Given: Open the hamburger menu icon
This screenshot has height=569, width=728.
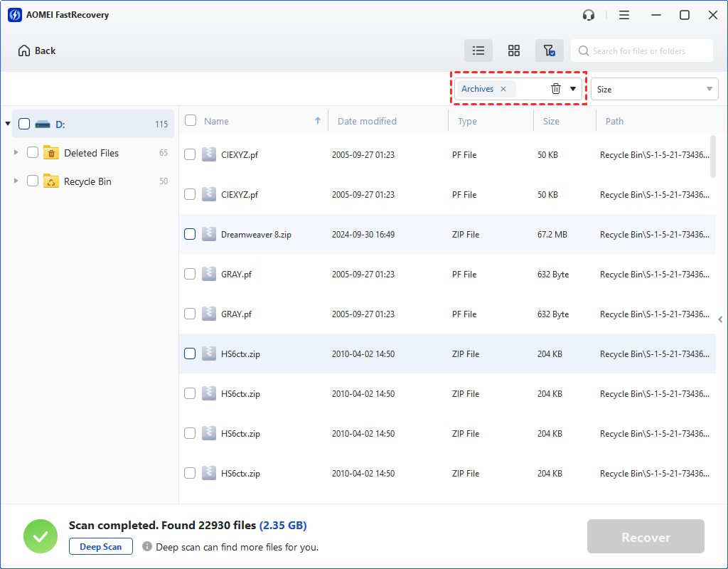Looking at the screenshot, I should [x=624, y=15].
